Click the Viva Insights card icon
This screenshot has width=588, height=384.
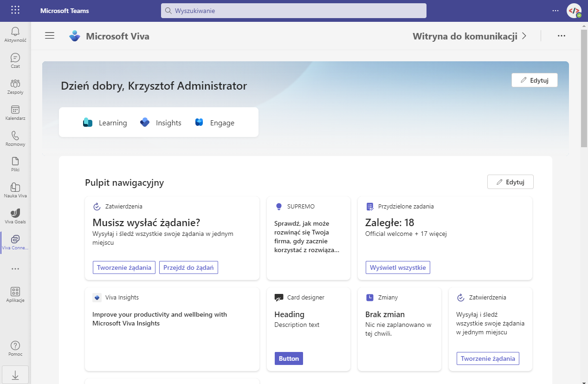(x=97, y=298)
